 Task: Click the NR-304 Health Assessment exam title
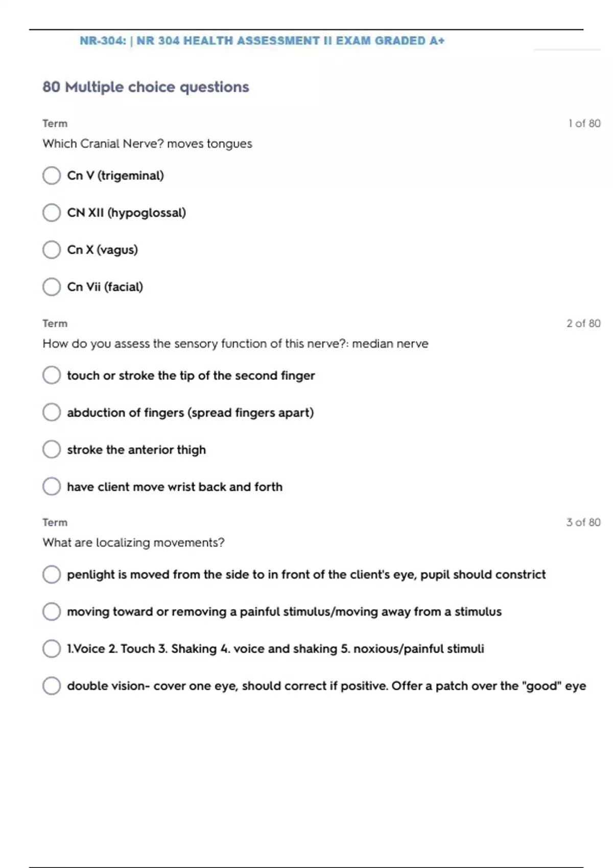[262, 41]
